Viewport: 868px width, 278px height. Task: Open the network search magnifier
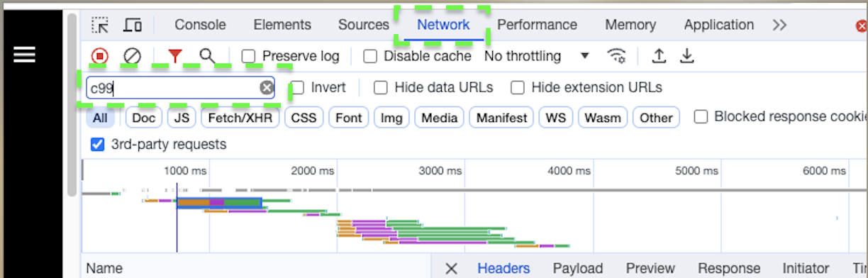tap(207, 56)
